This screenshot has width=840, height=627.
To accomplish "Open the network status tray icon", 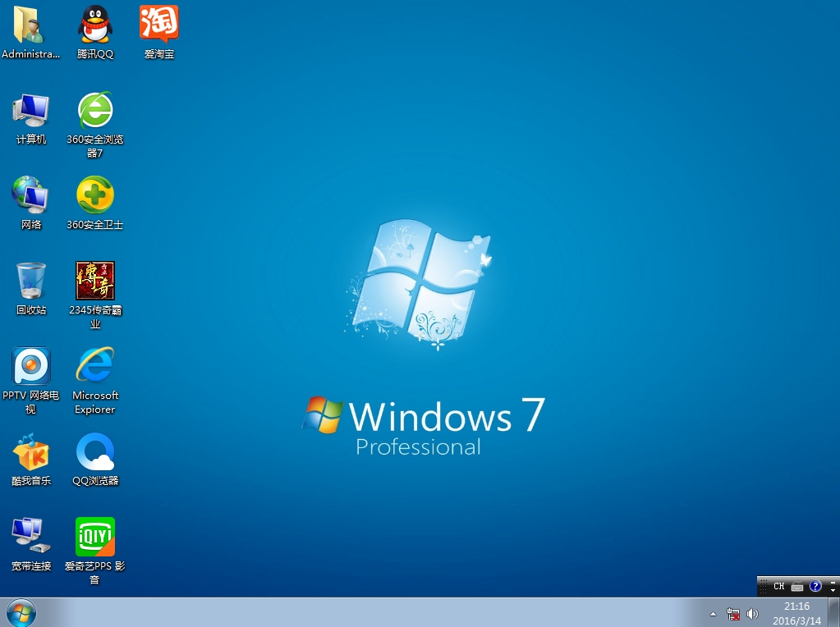I will coord(733,614).
